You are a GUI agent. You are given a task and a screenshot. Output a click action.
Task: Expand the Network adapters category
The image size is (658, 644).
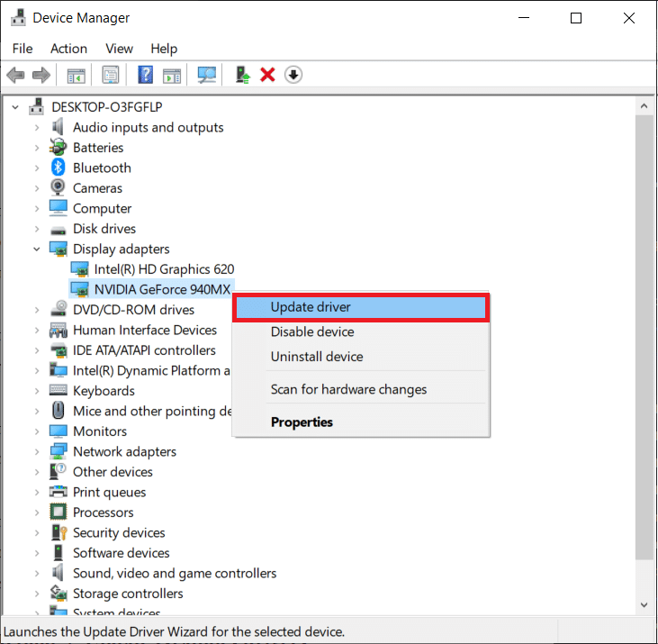coord(37,452)
